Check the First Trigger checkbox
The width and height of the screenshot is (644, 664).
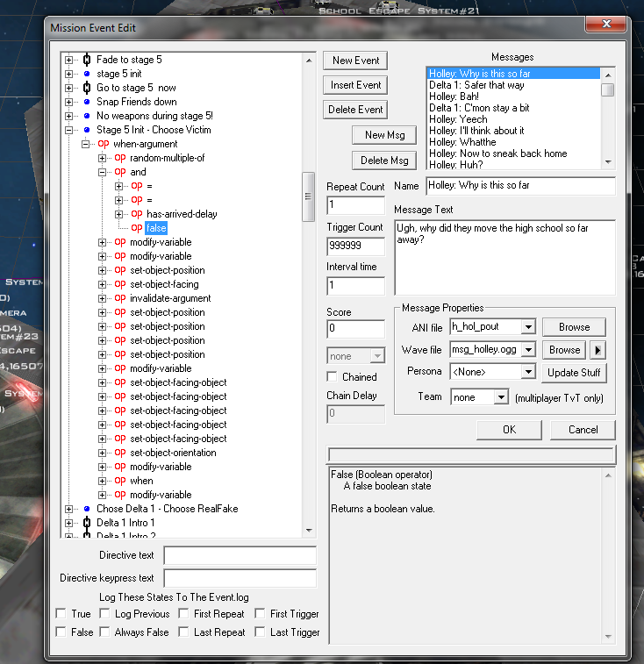click(x=260, y=614)
